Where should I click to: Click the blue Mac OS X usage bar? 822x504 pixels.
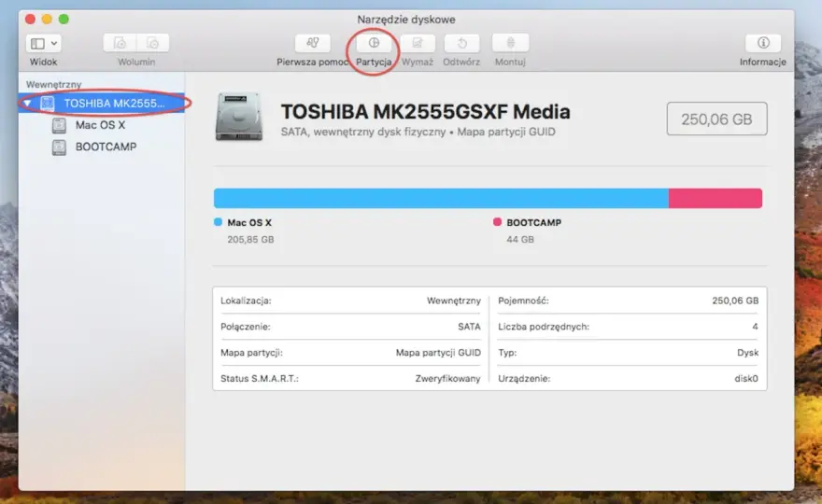click(441, 199)
